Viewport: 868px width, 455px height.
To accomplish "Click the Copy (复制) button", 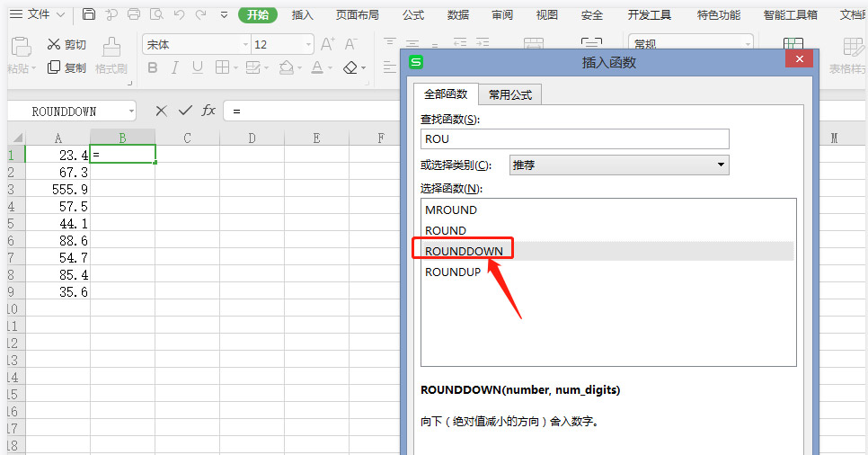I will (66, 67).
